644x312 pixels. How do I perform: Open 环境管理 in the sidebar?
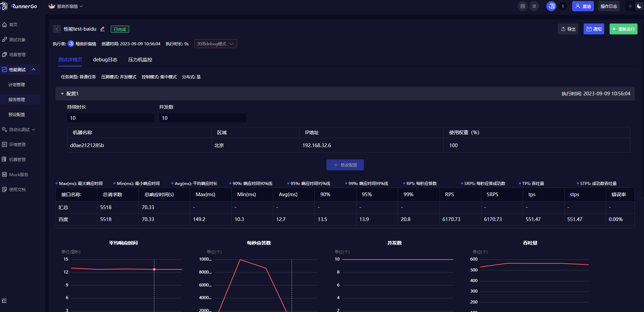click(x=17, y=144)
